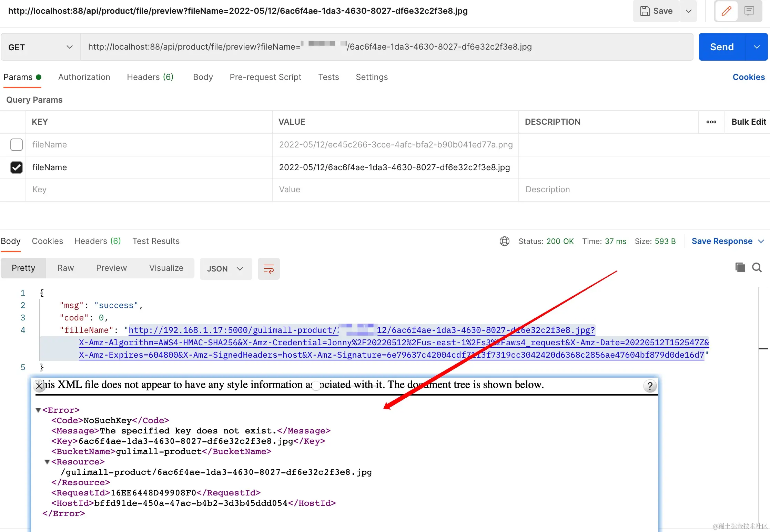The width and height of the screenshot is (770, 532).
Task: Open the Cookies link
Action: click(x=748, y=77)
